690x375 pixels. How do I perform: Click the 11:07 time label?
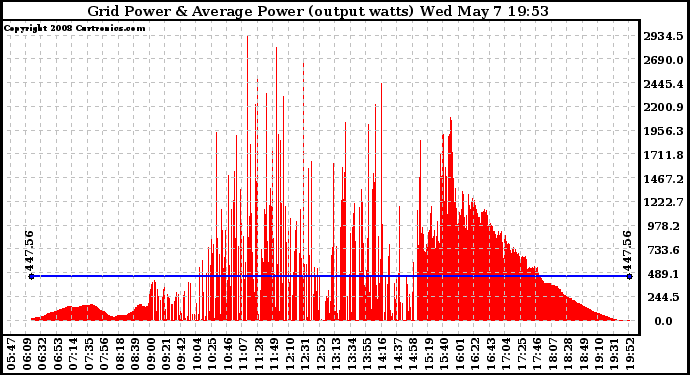[243, 354]
